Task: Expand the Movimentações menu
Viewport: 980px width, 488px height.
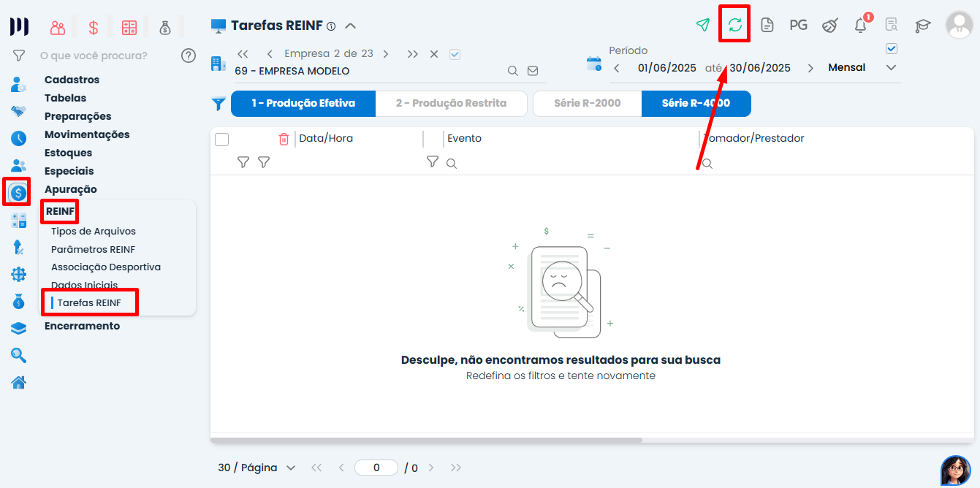Action: tap(87, 134)
